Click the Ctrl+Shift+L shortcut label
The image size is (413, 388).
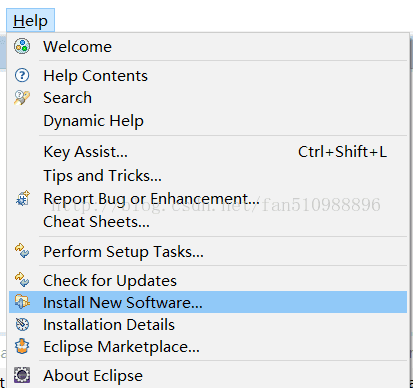tap(342, 152)
